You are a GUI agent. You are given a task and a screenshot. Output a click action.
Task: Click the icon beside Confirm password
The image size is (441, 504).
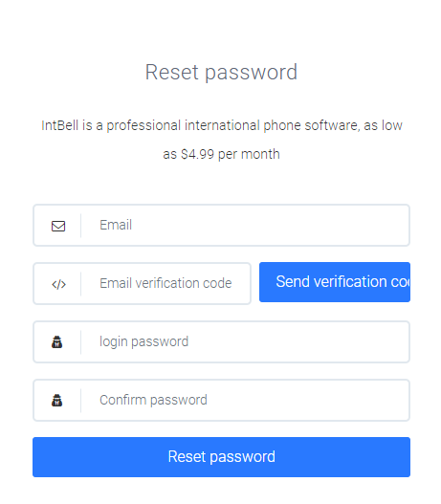tap(56, 400)
